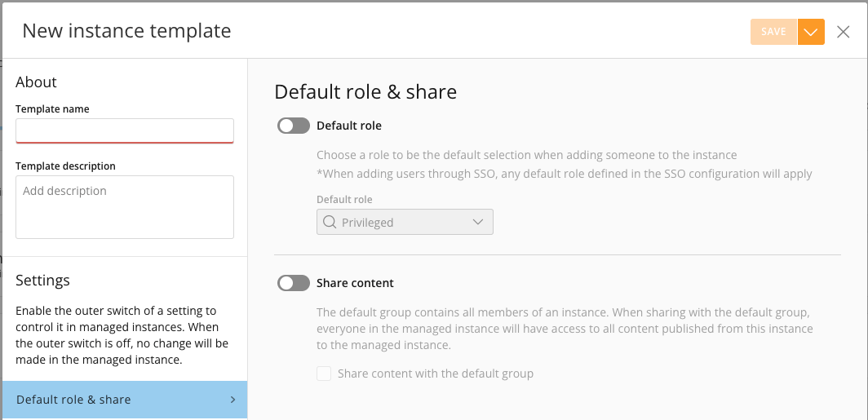Click the Default role & share heading
The image size is (868, 420).
click(x=365, y=92)
